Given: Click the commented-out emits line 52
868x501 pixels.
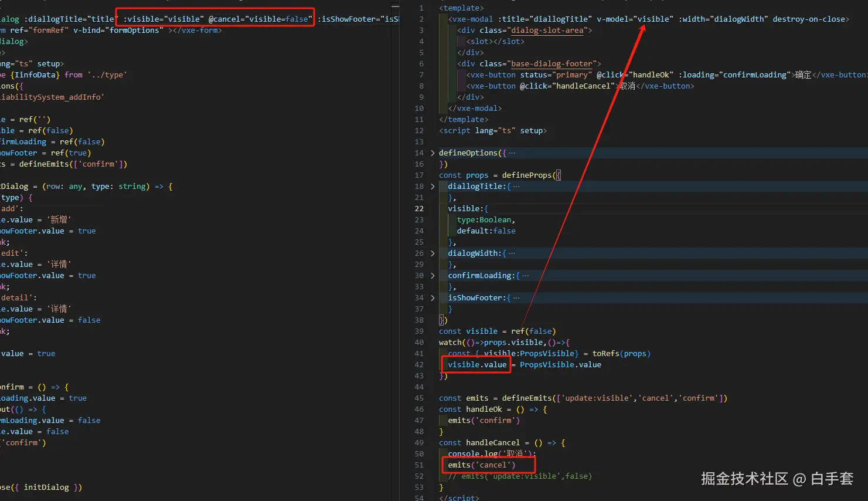Looking at the screenshot, I should coord(520,476).
